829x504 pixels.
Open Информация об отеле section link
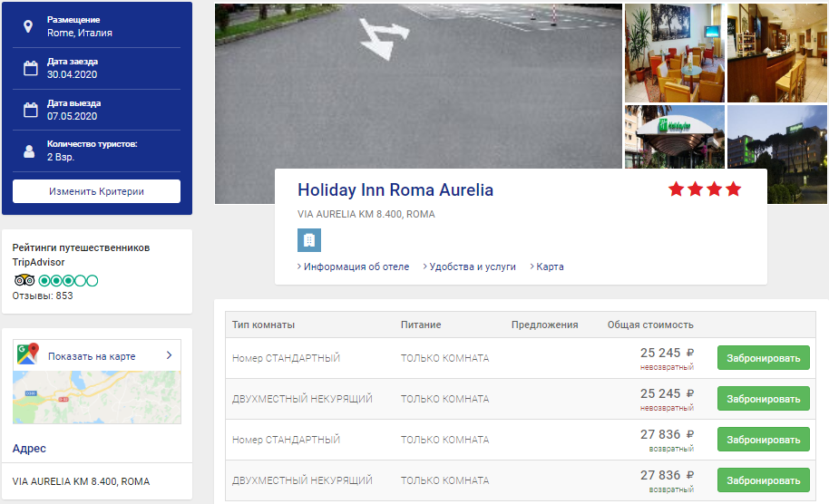353,267
